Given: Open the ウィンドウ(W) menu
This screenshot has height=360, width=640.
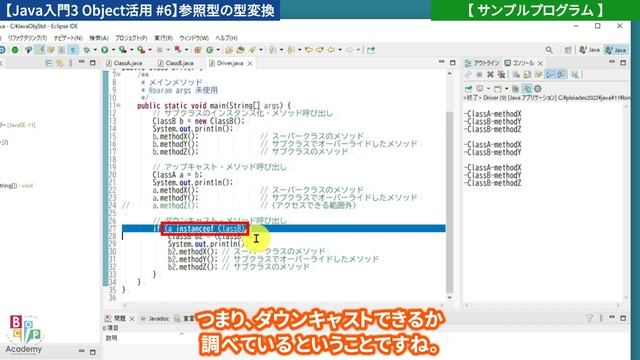Looking at the screenshot, I should pos(194,38).
